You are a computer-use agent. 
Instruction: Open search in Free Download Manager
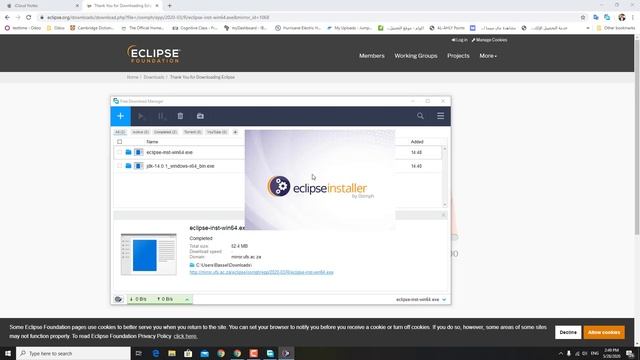[420, 116]
